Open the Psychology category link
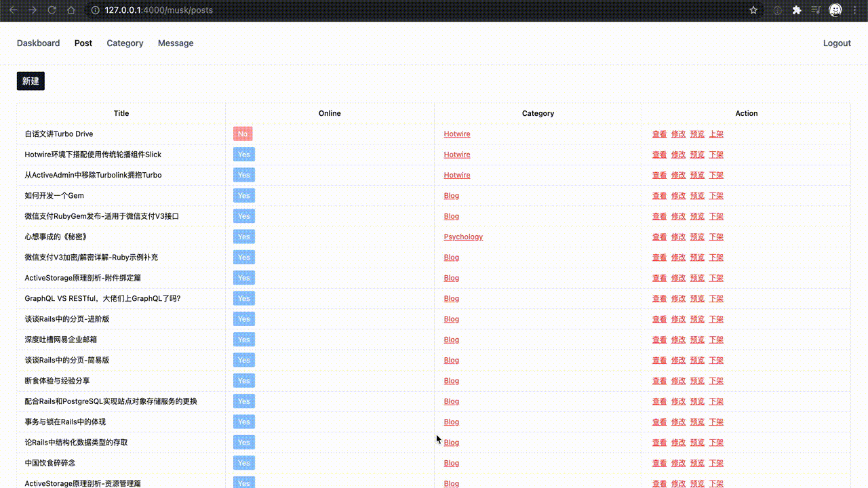 (463, 237)
